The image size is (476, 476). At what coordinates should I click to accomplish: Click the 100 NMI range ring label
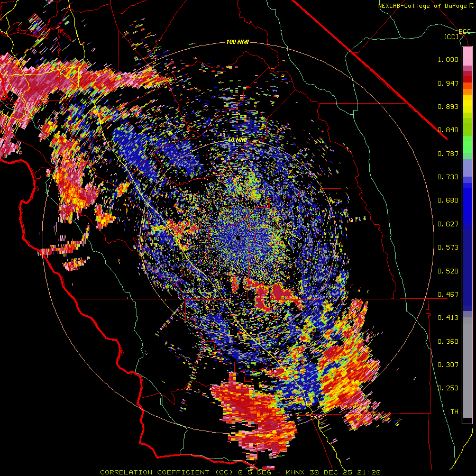[x=237, y=42]
